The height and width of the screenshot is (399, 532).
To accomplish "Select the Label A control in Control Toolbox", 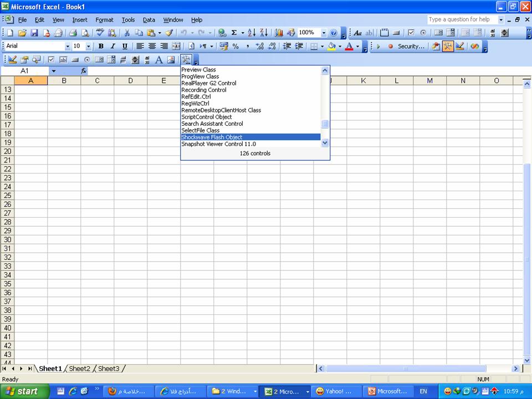I will [x=159, y=60].
